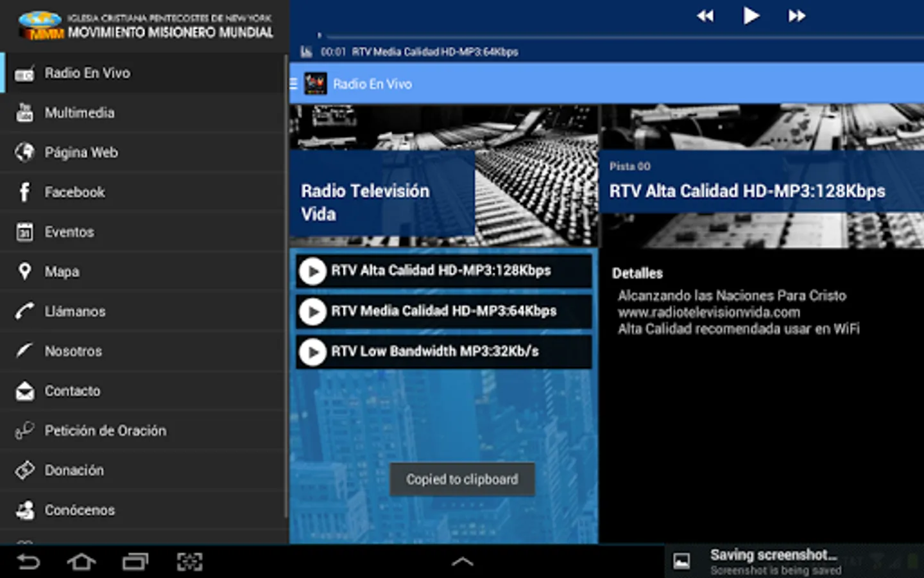924x578 pixels.
Task: Open the Saving screenshot notification
Action: pos(794,562)
